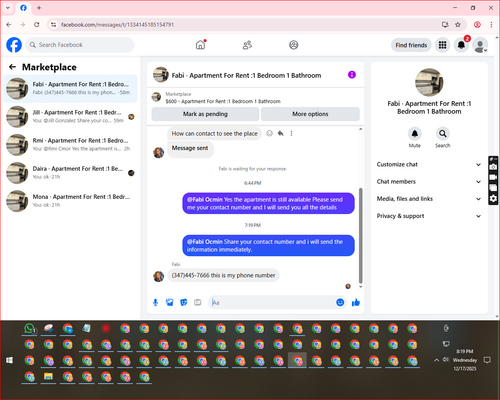
Task: Open the Mona apartment conversation
Action: (x=70, y=201)
